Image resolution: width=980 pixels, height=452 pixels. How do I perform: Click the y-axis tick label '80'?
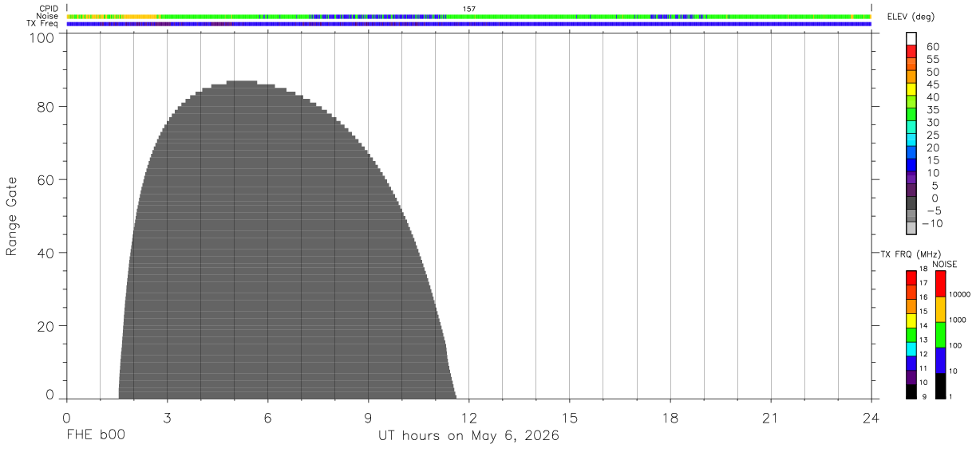tap(46, 107)
